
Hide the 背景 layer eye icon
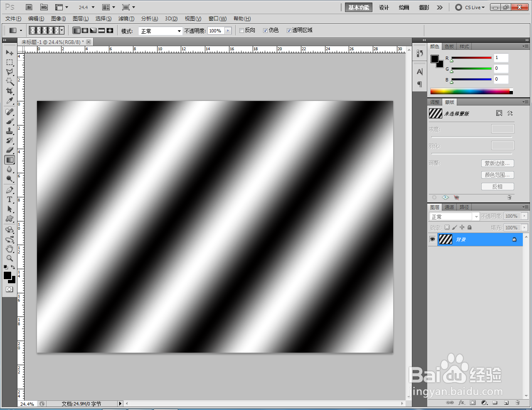tap(432, 239)
